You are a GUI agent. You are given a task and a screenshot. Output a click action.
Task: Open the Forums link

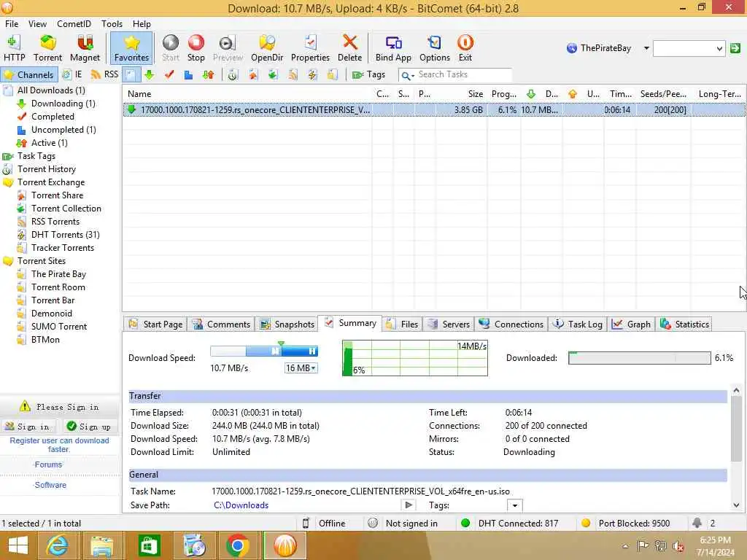48,464
